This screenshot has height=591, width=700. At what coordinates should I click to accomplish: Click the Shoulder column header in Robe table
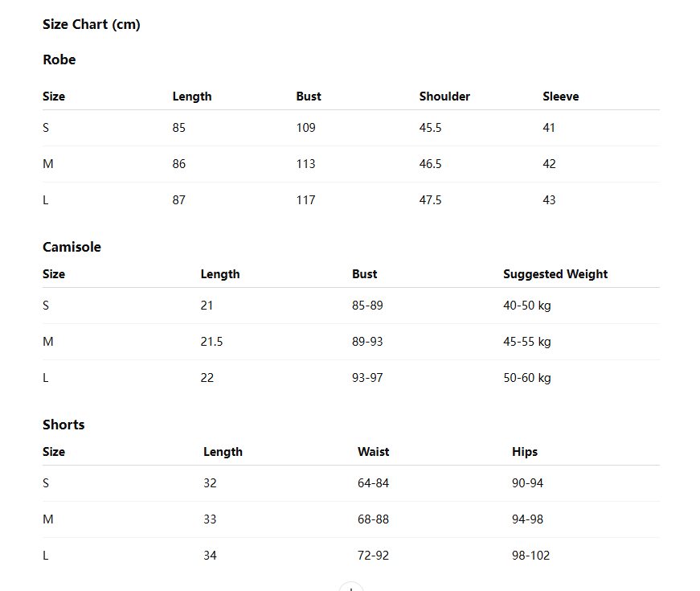pyautogui.click(x=444, y=96)
